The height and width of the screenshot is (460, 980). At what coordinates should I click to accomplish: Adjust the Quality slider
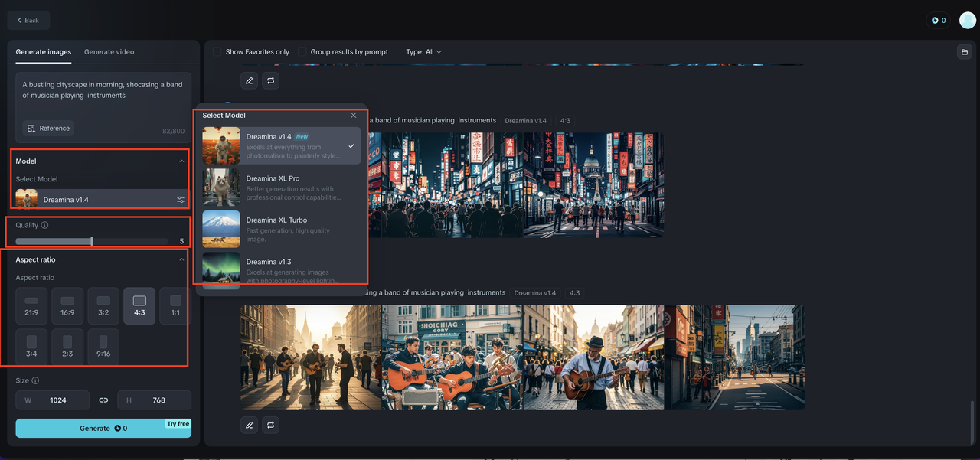(92, 241)
